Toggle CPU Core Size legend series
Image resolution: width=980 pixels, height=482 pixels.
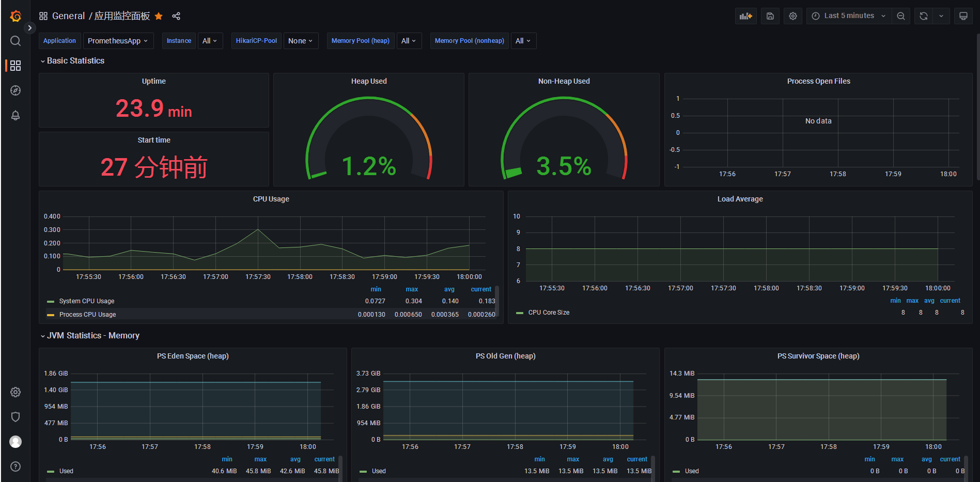[549, 313]
